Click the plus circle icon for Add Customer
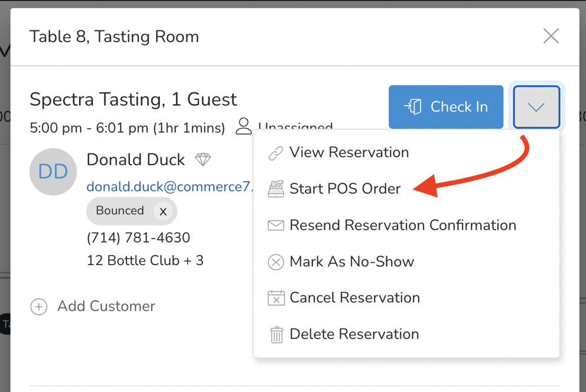This screenshot has width=586, height=392. coord(39,306)
